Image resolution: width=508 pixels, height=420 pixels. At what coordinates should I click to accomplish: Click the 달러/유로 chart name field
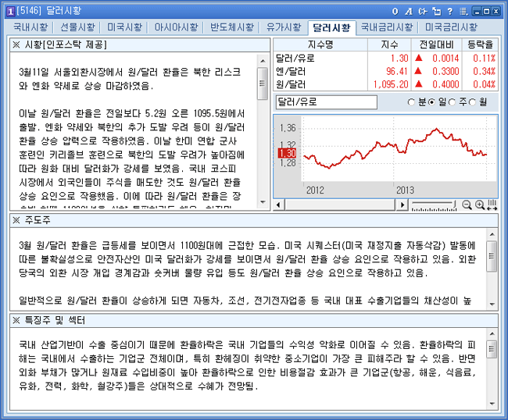[326, 102]
